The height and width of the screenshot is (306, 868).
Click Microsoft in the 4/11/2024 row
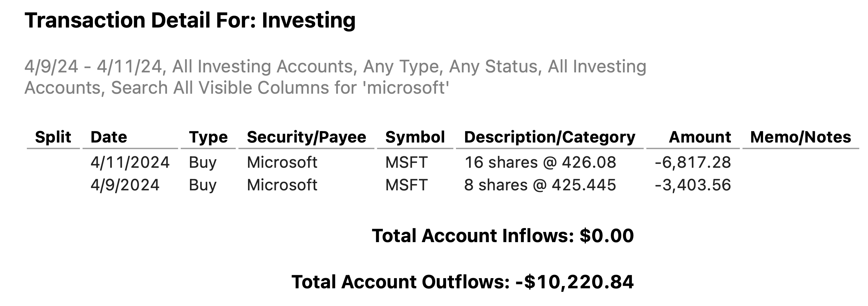pyautogui.click(x=282, y=163)
